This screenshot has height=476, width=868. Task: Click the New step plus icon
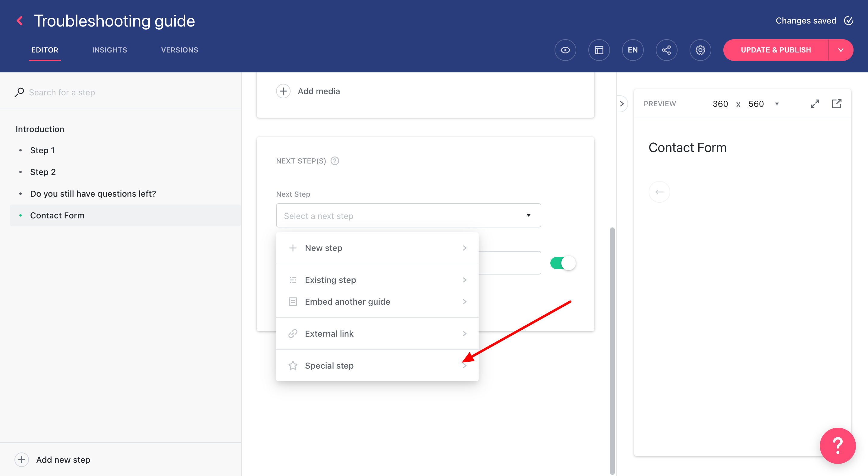coord(293,248)
